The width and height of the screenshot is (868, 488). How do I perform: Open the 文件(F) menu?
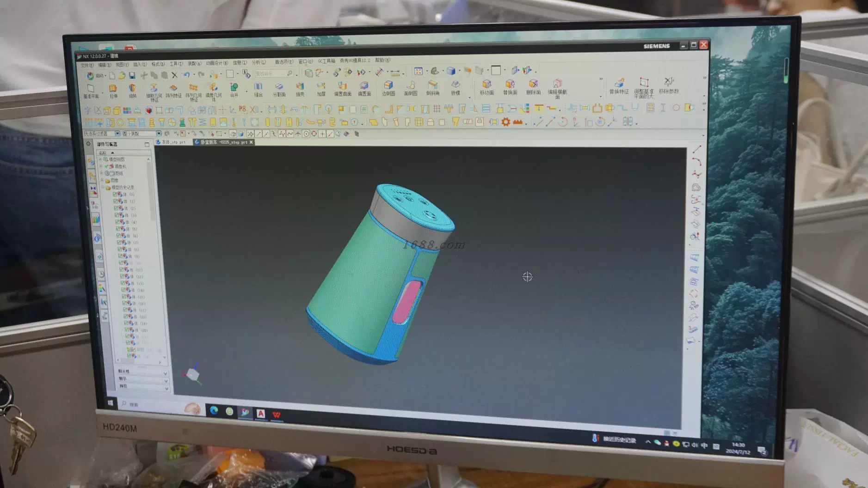click(87, 65)
